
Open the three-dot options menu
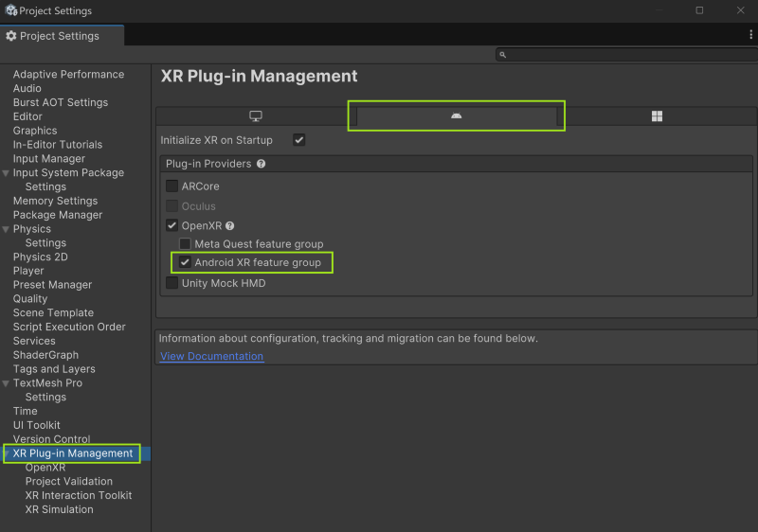click(750, 35)
